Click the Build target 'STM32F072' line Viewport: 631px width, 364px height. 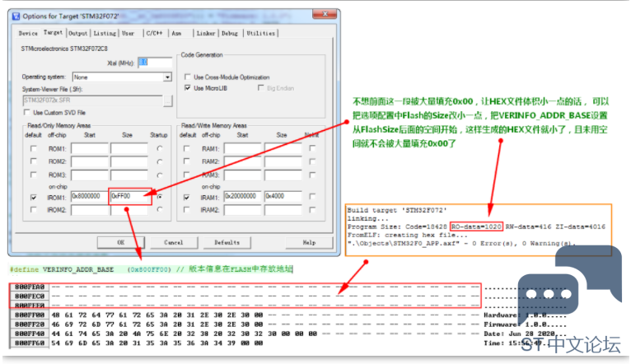pyautogui.click(x=397, y=210)
